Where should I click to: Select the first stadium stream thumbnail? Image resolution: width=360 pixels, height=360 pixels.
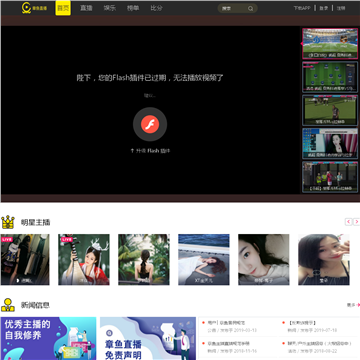pyautogui.click(x=330, y=44)
